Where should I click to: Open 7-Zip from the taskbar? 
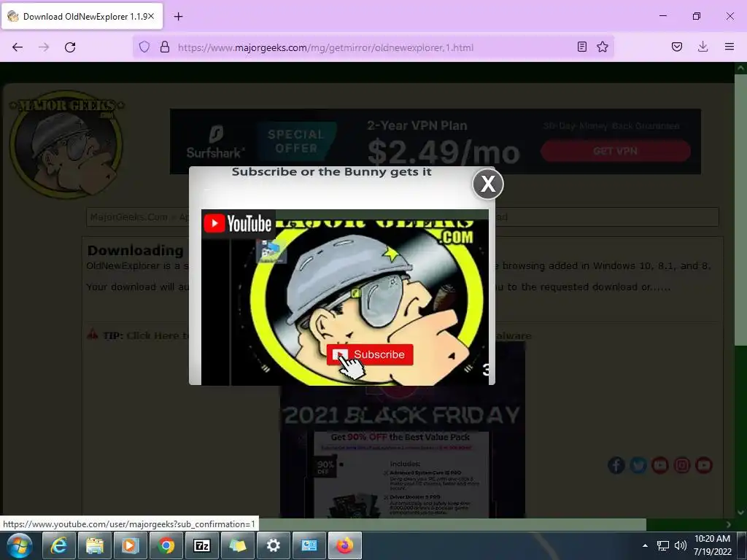(201, 545)
